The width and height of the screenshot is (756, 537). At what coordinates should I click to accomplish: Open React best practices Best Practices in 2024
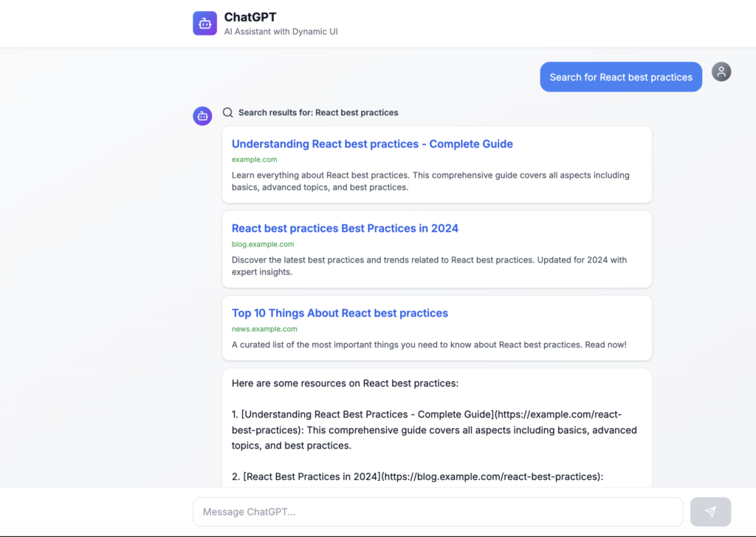(x=345, y=229)
